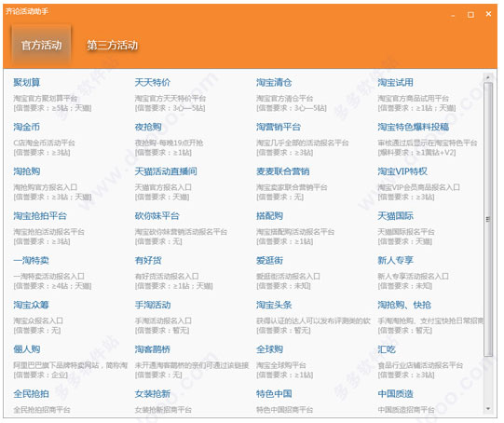The image size is (504, 423).
Task: Open the 淘宝试用 link
Action: tap(395, 82)
